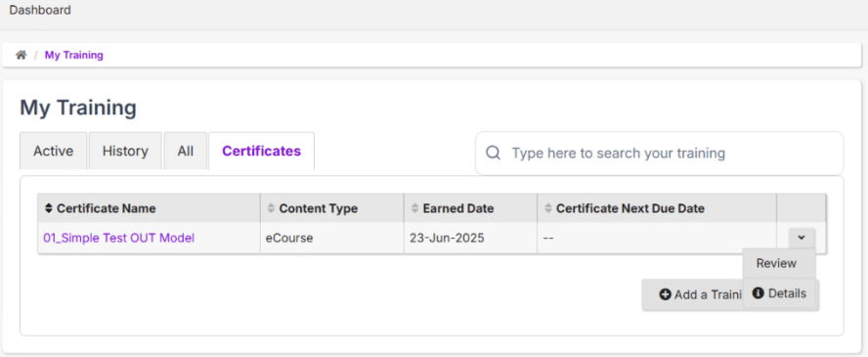
Task: Open the All tab
Action: 186,151
